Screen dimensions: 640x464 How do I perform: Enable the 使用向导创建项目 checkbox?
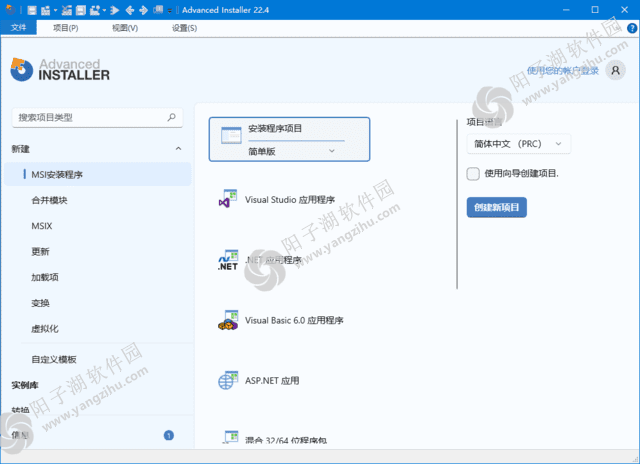473,174
